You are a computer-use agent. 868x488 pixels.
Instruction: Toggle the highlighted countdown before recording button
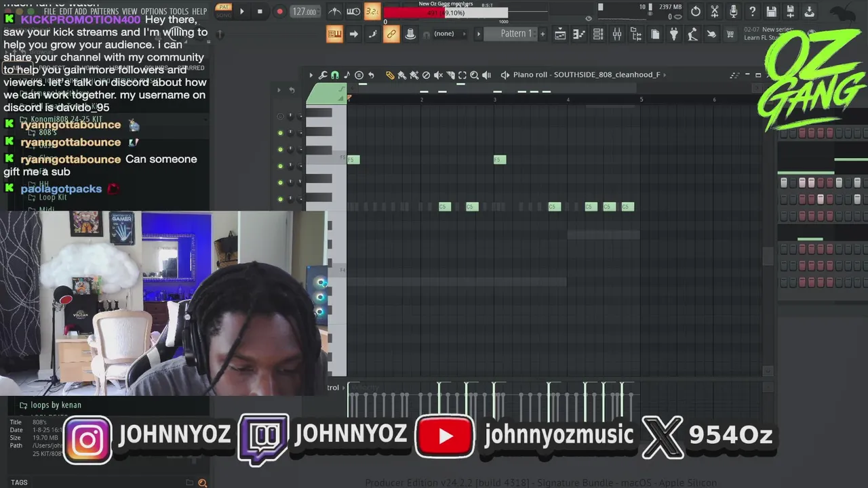coord(372,12)
